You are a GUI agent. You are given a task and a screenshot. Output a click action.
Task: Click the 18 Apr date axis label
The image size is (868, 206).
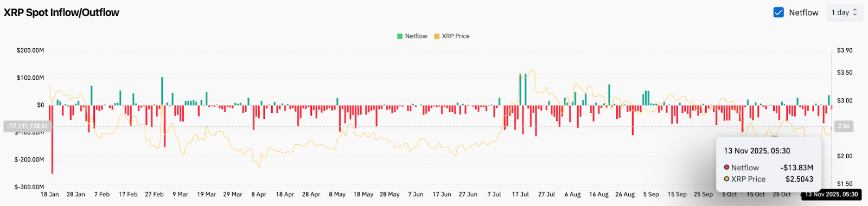pos(285,194)
